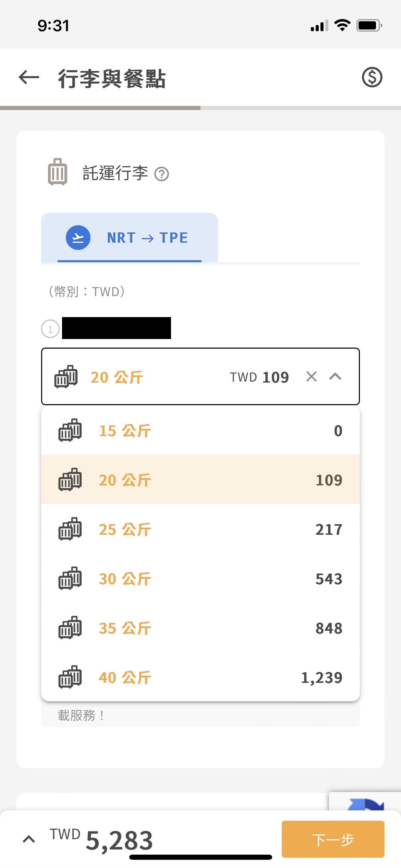Tap the passenger 1 number circle
This screenshot has height=868, width=401.
50,329
